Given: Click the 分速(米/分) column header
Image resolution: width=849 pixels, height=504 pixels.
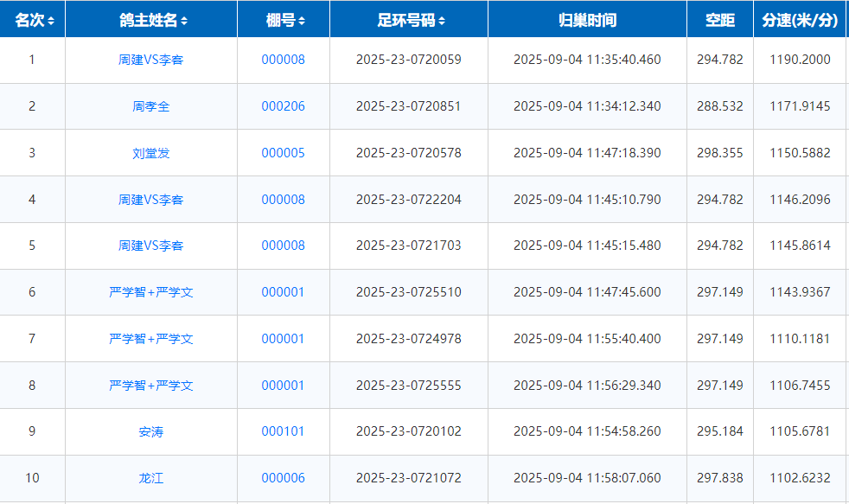Looking at the screenshot, I should (x=800, y=20).
